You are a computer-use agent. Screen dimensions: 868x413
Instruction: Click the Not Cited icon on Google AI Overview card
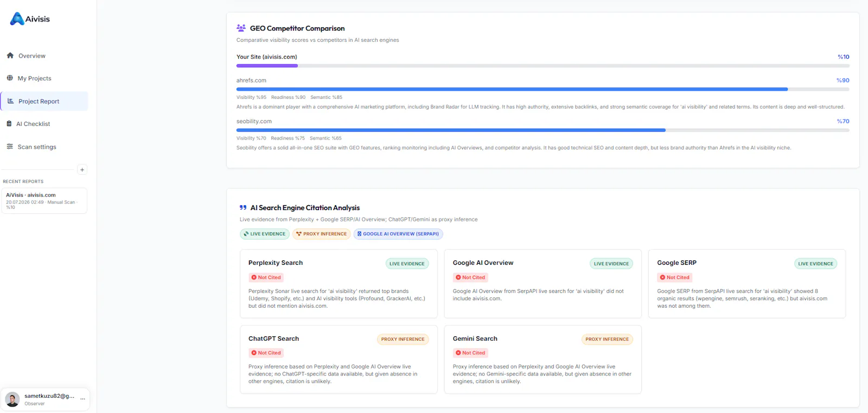[458, 277]
